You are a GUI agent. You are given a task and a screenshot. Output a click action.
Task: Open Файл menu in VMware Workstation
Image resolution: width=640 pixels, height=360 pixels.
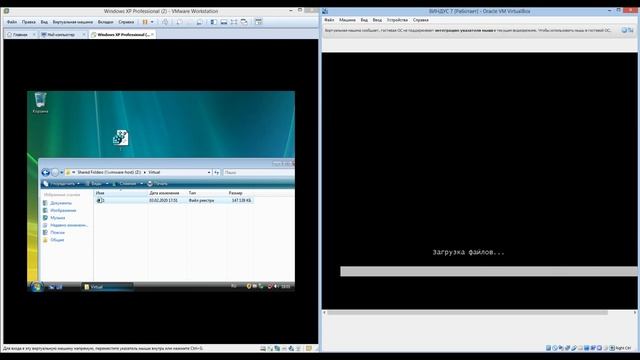[x=12, y=22]
